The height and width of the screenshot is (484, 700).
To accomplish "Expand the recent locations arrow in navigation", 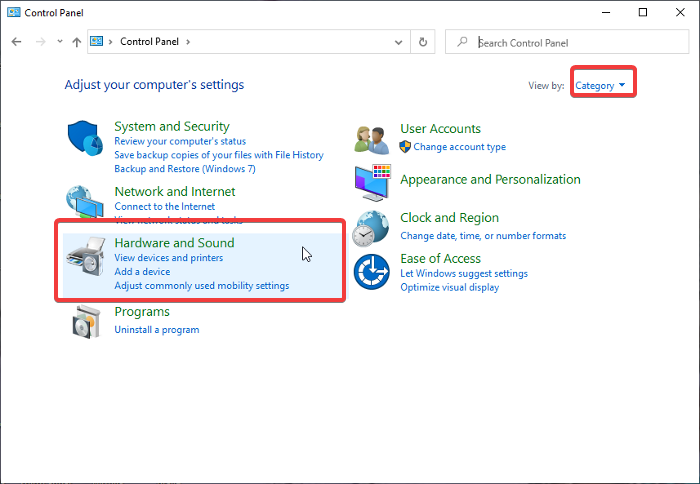I will [60, 42].
